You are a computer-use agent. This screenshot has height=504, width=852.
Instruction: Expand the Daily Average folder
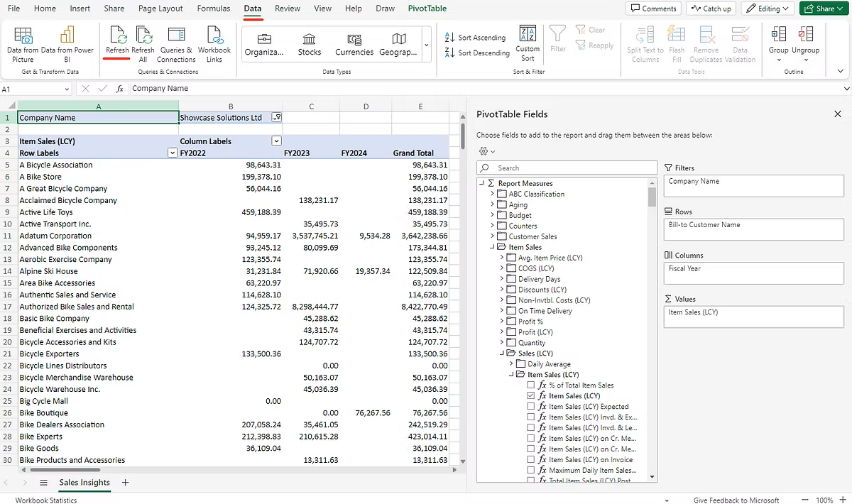pos(510,364)
